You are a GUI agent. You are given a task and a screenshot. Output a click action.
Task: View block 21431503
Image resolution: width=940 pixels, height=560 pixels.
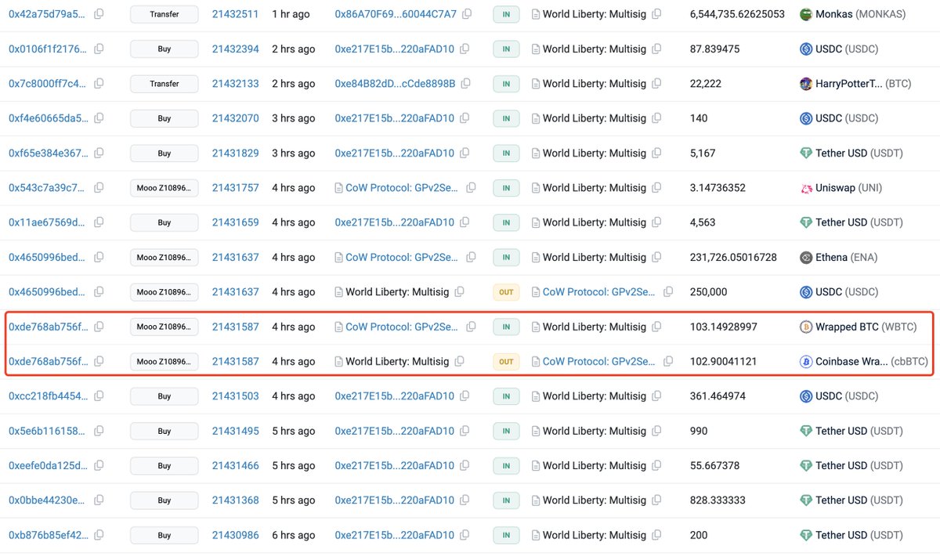(x=235, y=396)
